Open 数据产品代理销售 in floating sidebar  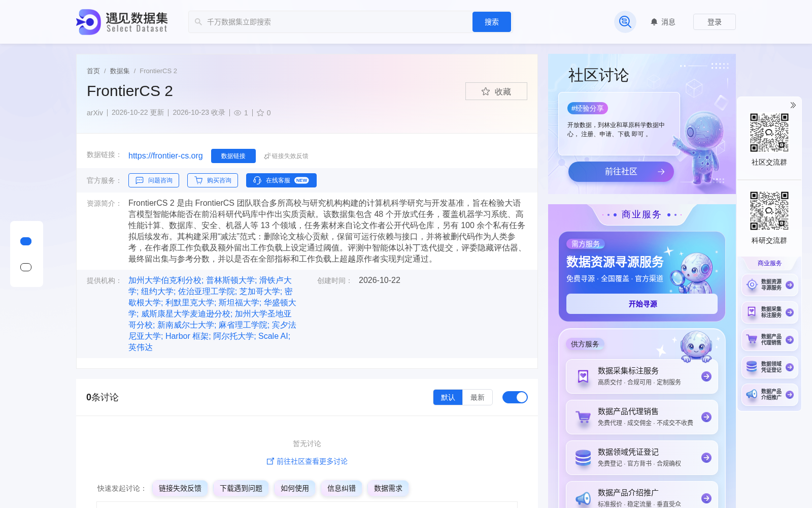pos(770,340)
